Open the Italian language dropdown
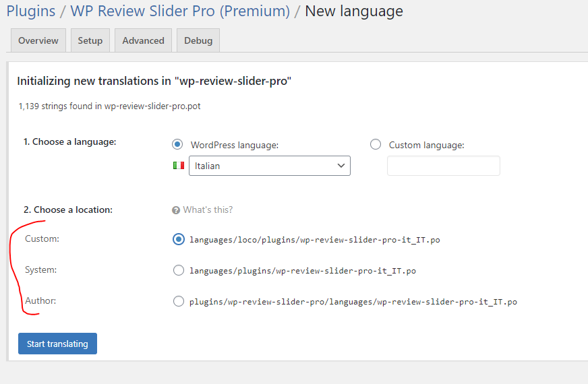Screen dimensions: 588x384 tap(270, 166)
